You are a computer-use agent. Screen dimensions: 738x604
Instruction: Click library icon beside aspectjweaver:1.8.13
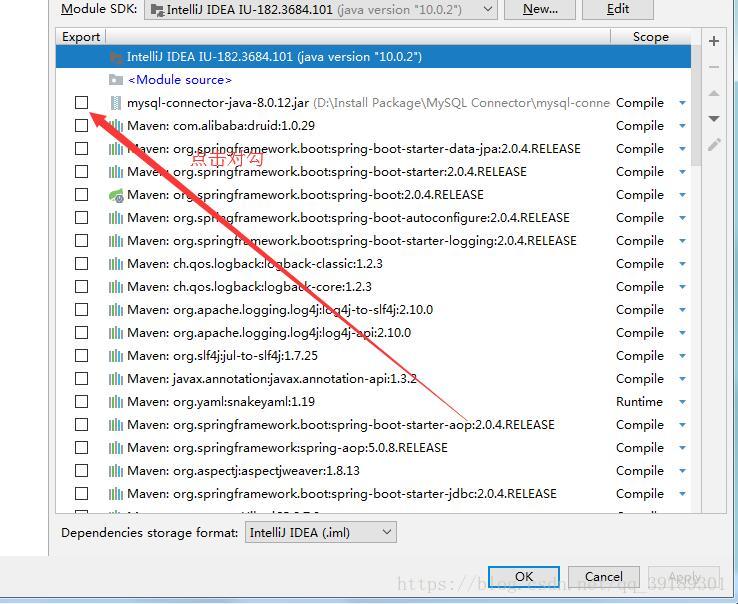116,471
